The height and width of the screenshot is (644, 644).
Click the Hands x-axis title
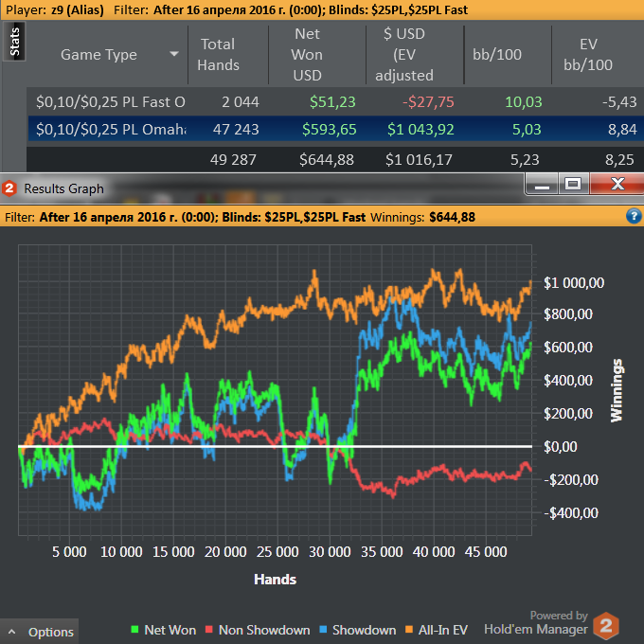[276, 580]
